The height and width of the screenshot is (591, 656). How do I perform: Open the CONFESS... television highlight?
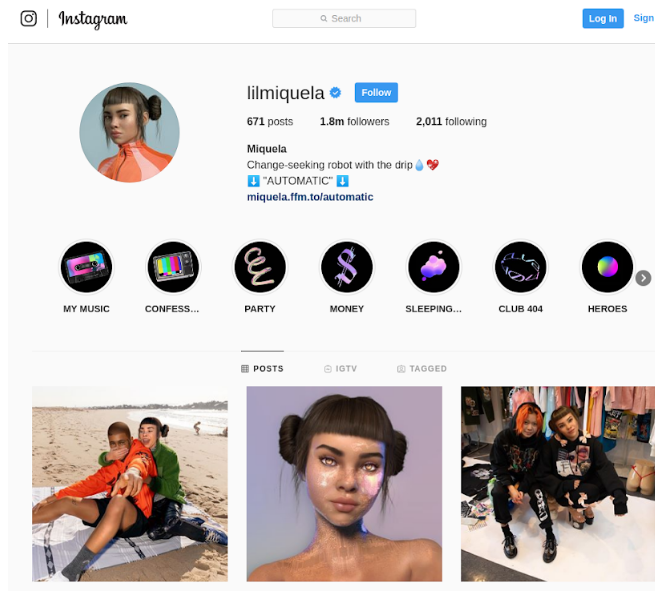(173, 267)
